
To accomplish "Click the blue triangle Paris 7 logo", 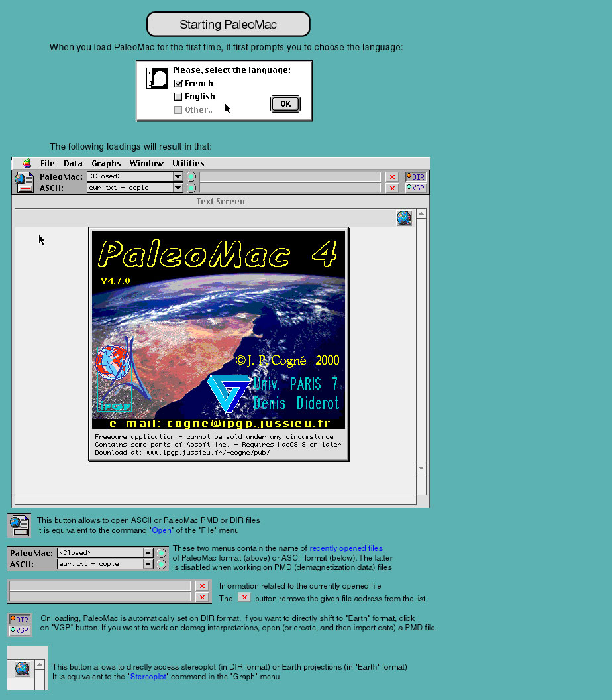I will coord(228,393).
